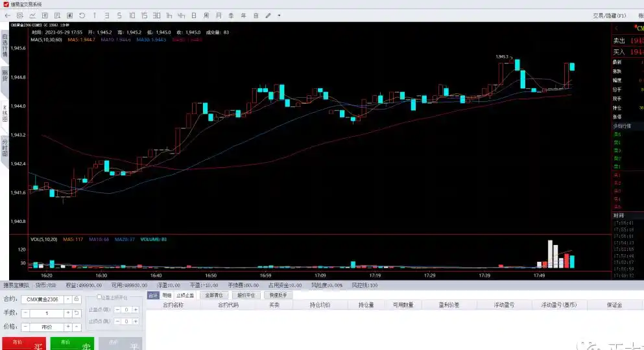
Task: Select the 1-minute period icon
Action: tap(95, 16)
